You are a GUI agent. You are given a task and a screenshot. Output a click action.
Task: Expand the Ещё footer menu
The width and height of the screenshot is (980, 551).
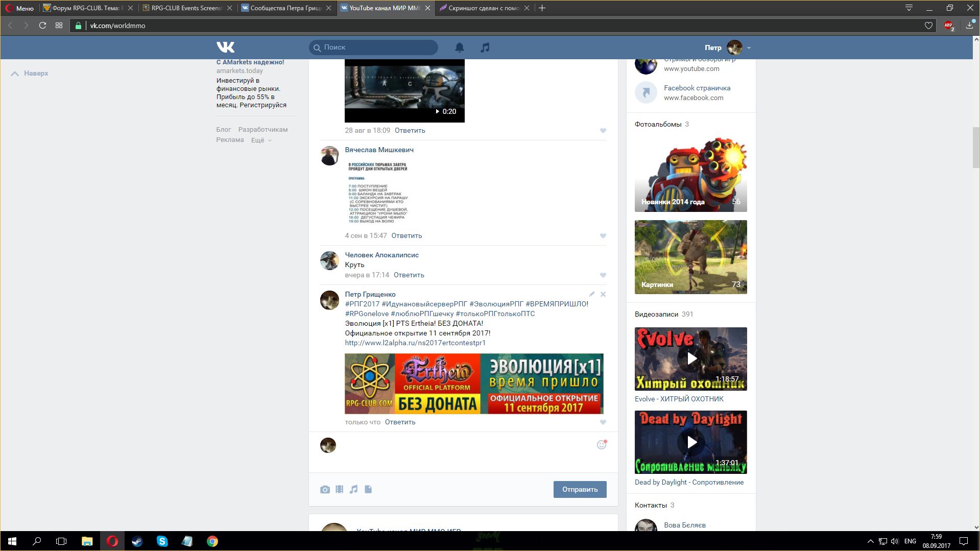[x=261, y=140]
